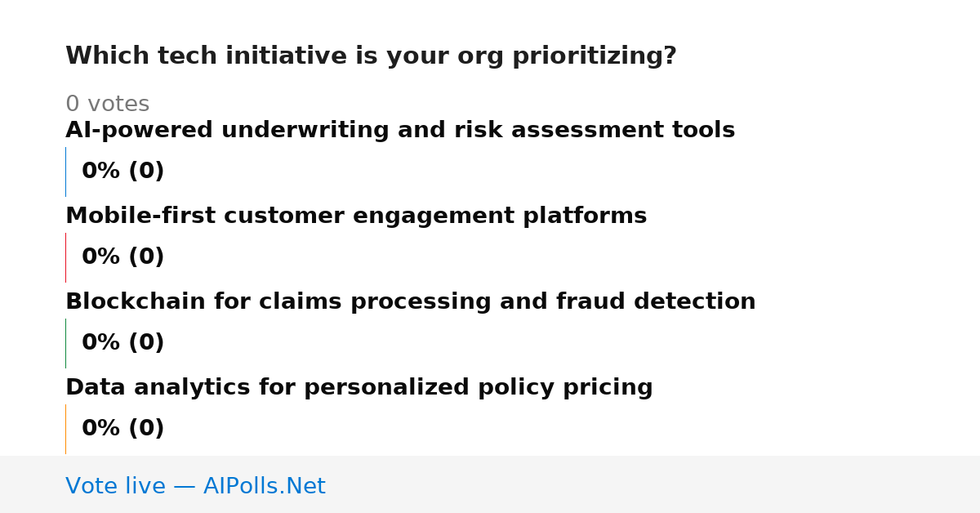Click the word 'prioritizing?' in the title
The width and height of the screenshot is (980, 513).
point(594,56)
